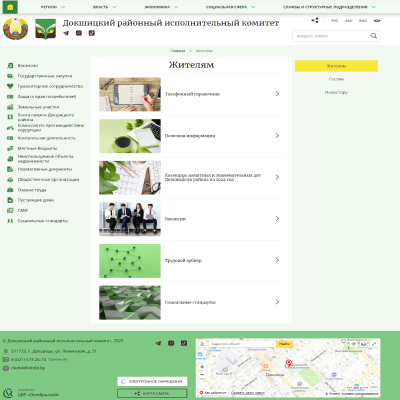Open the Трудовой арбитр network thumbnail
This screenshot has width=400, height=400.
[130, 261]
